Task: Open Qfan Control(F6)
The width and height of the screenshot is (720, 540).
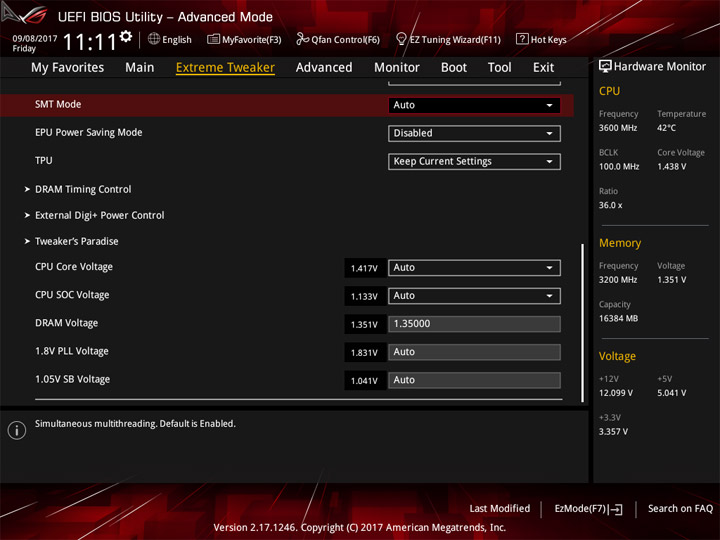Action: point(338,39)
